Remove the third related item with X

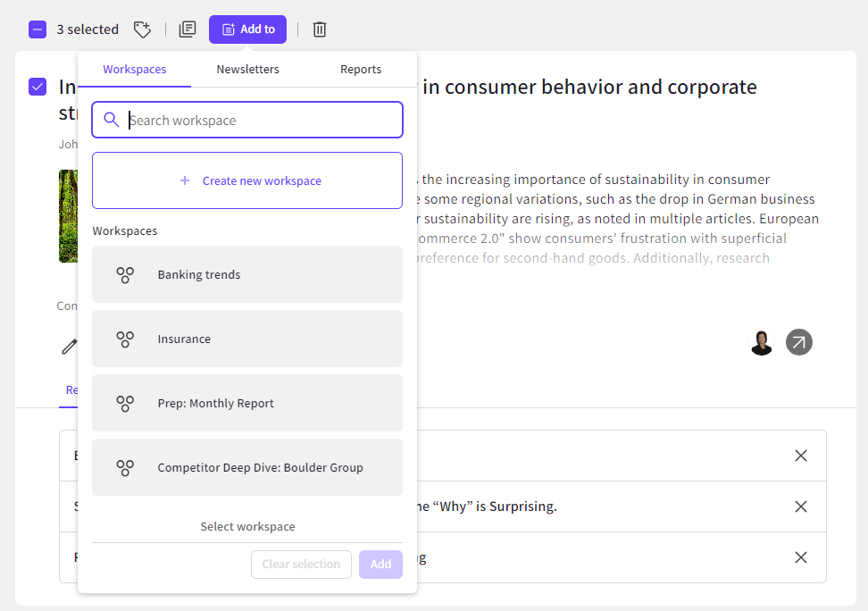coord(801,557)
